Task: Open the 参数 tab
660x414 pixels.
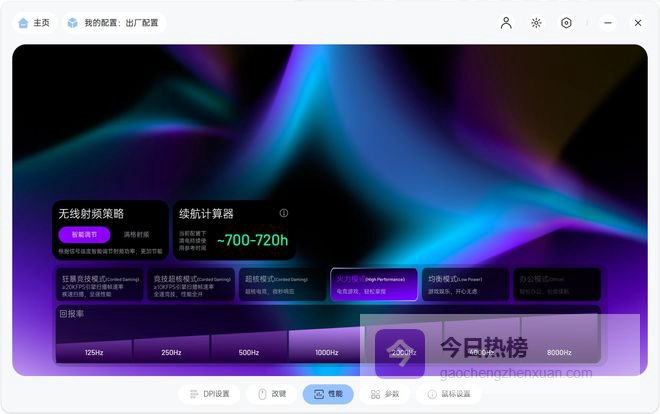Action: (x=385, y=394)
